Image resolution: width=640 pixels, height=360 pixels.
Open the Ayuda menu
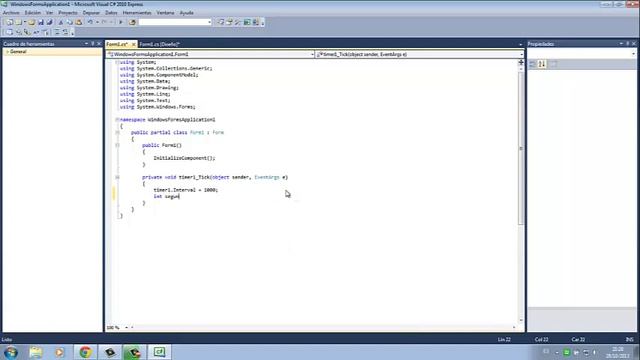click(x=187, y=13)
